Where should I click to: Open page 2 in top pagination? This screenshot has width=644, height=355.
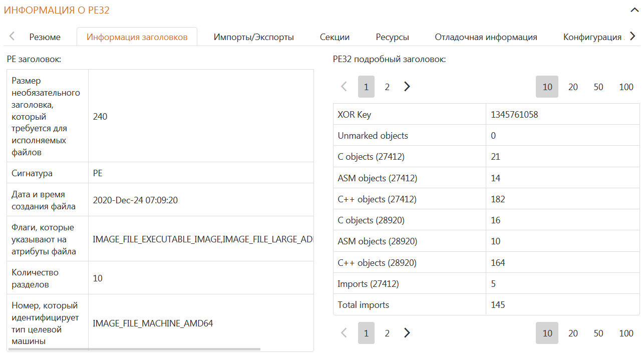pyautogui.click(x=387, y=87)
